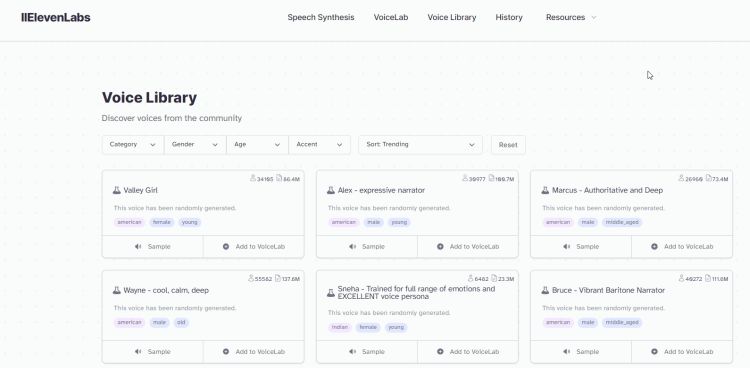Expand the Resources menu
Image resolution: width=750 pixels, height=368 pixels.
(571, 17)
